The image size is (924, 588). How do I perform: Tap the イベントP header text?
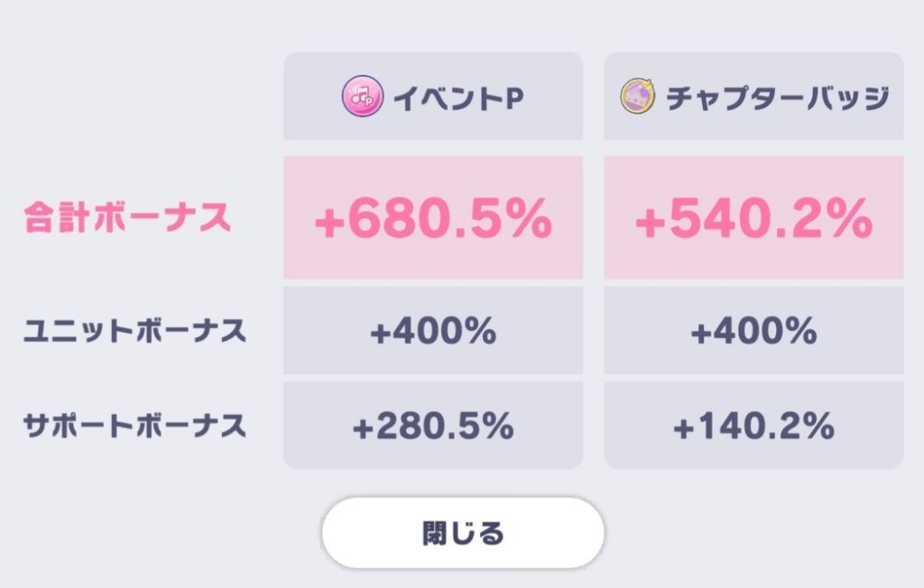(x=457, y=97)
